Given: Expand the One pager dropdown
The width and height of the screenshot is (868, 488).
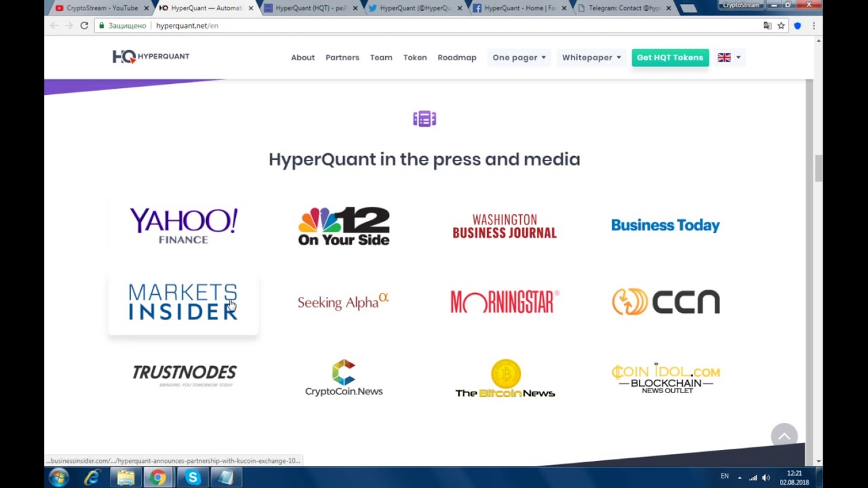Looking at the screenshot, I should click(x=519, y=58).
